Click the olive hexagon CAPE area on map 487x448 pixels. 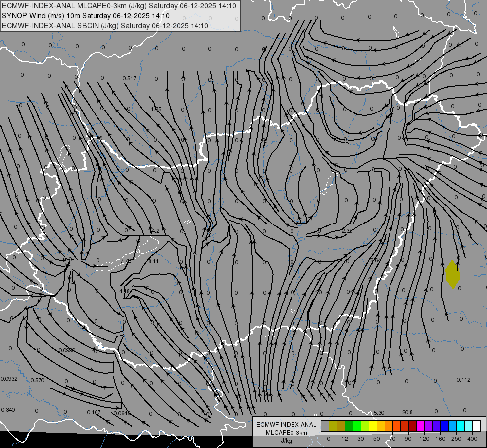coord(452,274)
